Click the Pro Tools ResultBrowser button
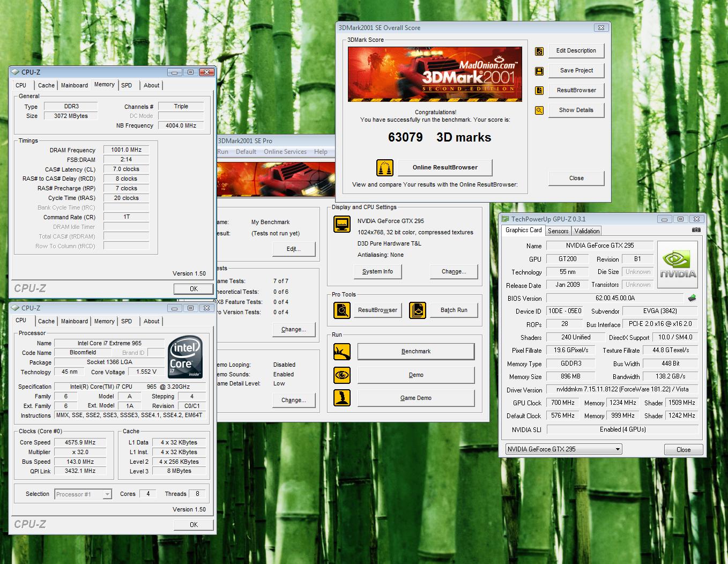 click(377, 310)
